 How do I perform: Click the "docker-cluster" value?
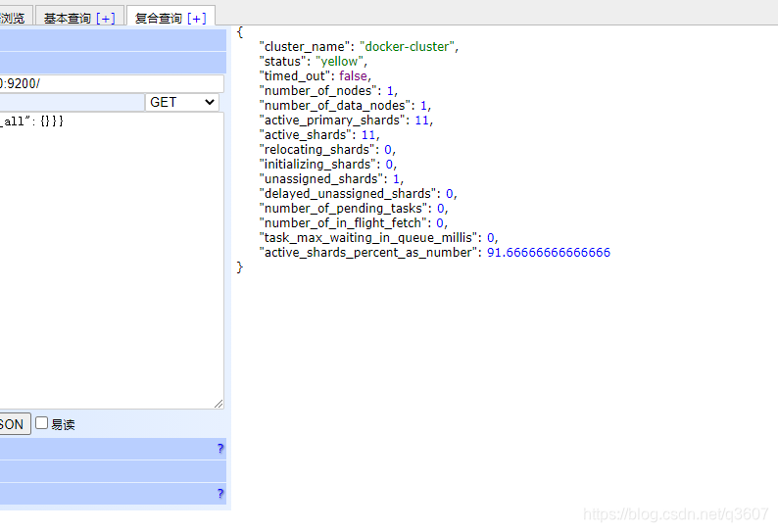point(408,47)
